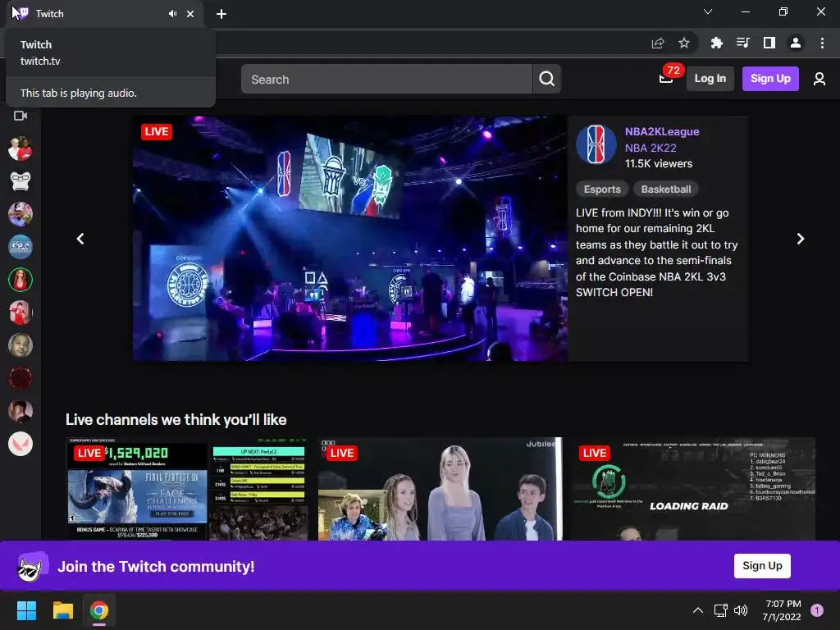
Task: Open the LOADING RAID live stream
Action: pyautogui.click(x=692, y=489)
